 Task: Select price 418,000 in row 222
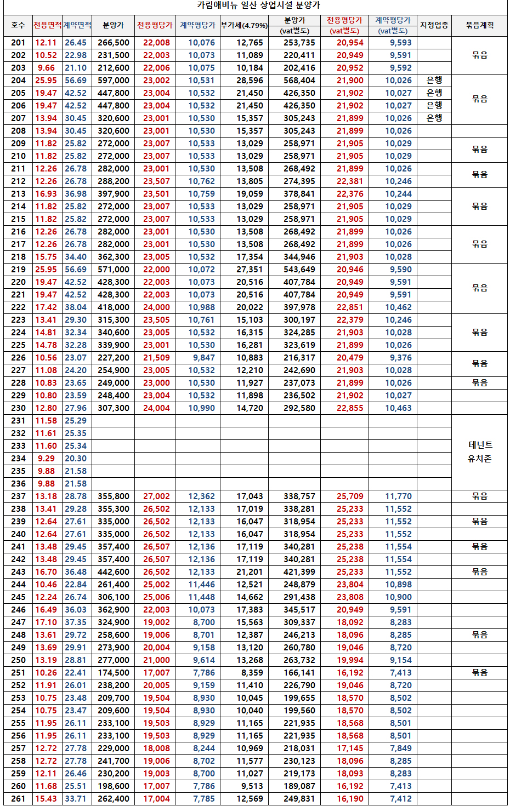coord(114,307)
